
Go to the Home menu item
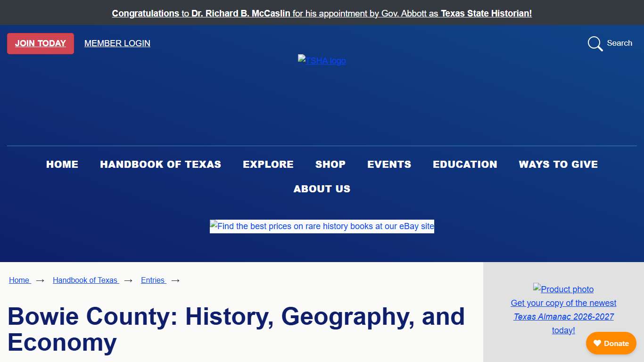(62, 165)
